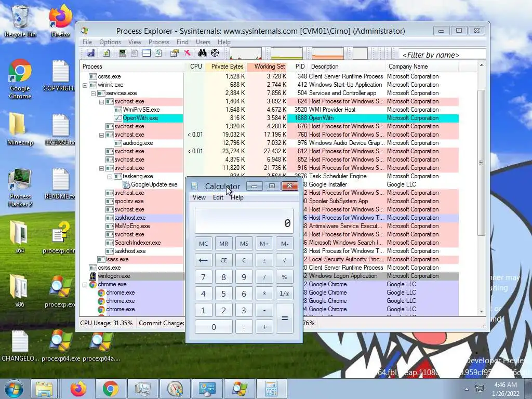Image resolution: width=532 pixels, height=399 pixels.
Task: Collapse the chrome.exe parent tree node
Action: 85,285
